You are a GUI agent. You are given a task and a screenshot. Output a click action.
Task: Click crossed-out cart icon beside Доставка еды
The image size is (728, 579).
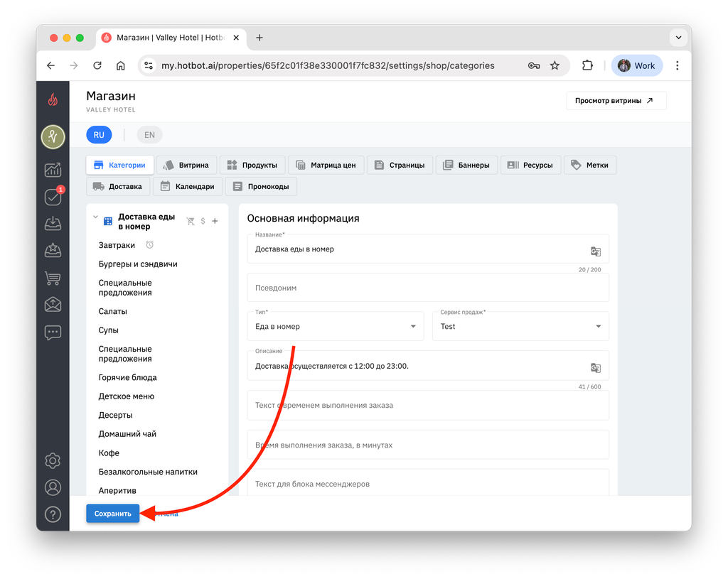(191, 222)
